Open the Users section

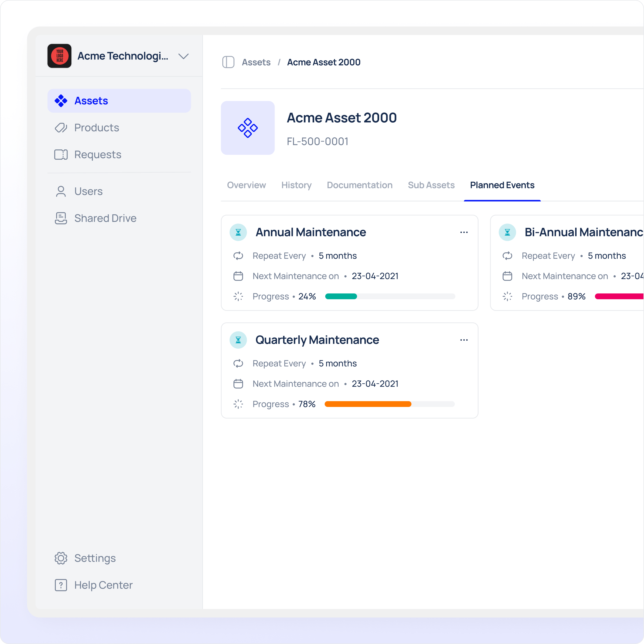[x=88, y=191]
